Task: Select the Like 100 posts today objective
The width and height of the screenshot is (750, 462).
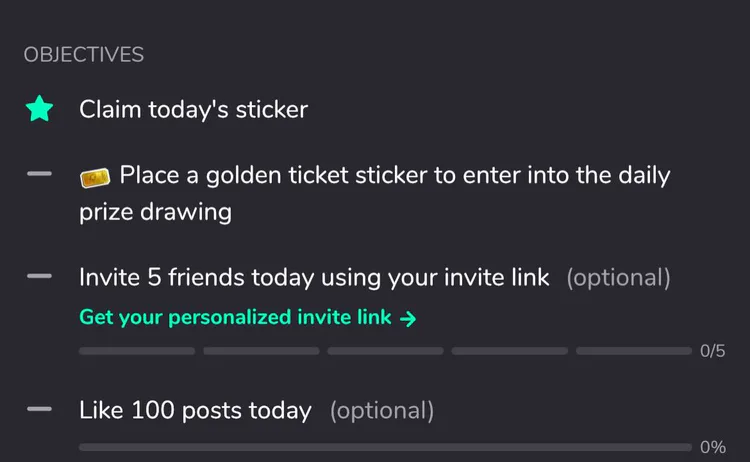Action: pyautogui.click(x=195, y=410)
